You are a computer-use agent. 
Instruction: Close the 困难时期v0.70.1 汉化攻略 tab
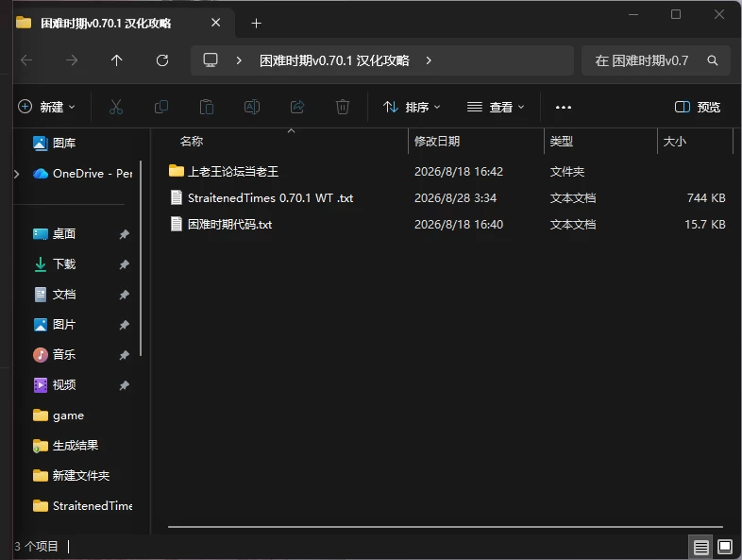click(216, 23)
